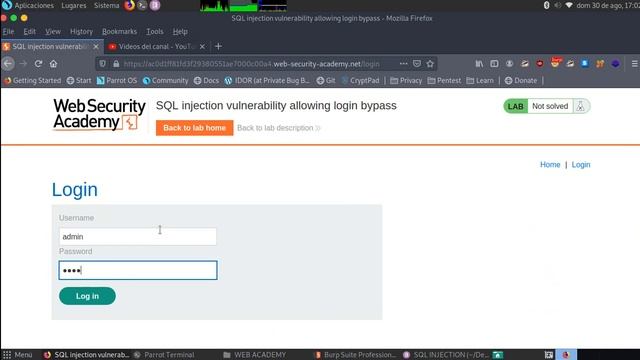Open the Donate bookmark
The width and height of the screenshot is (640, 360).
pyautogui.click(x=521, y=81)
